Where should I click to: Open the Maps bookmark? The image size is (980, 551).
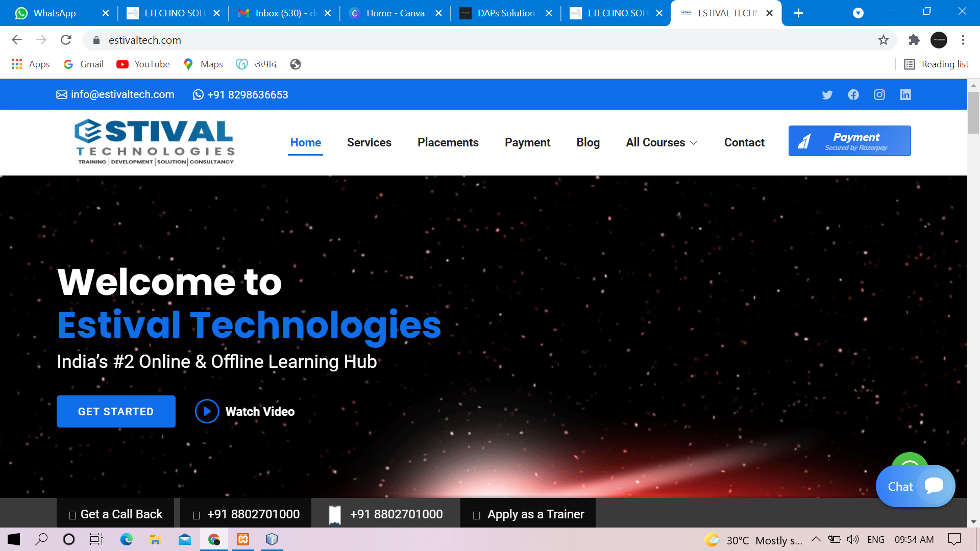[x=203, y=64]
